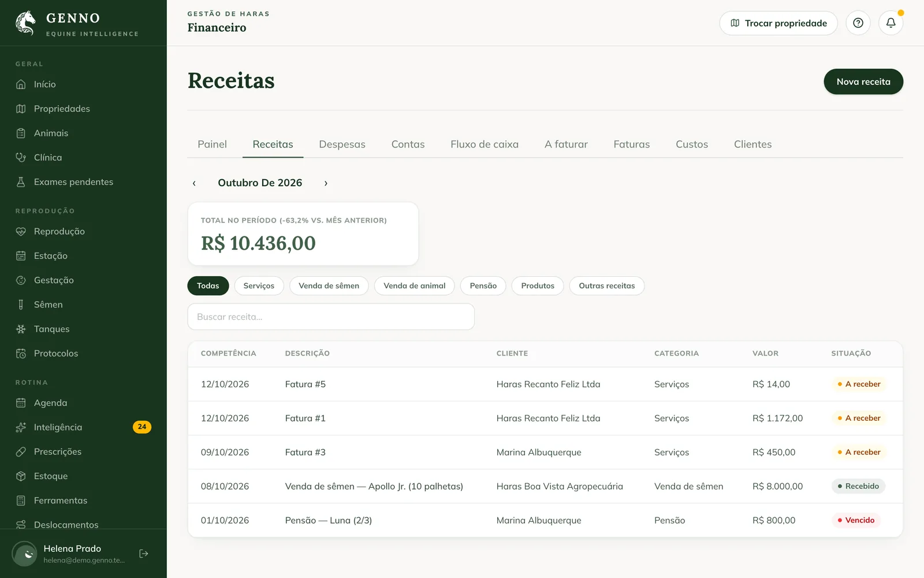Open the help question-mark icon

coord(858,23)
